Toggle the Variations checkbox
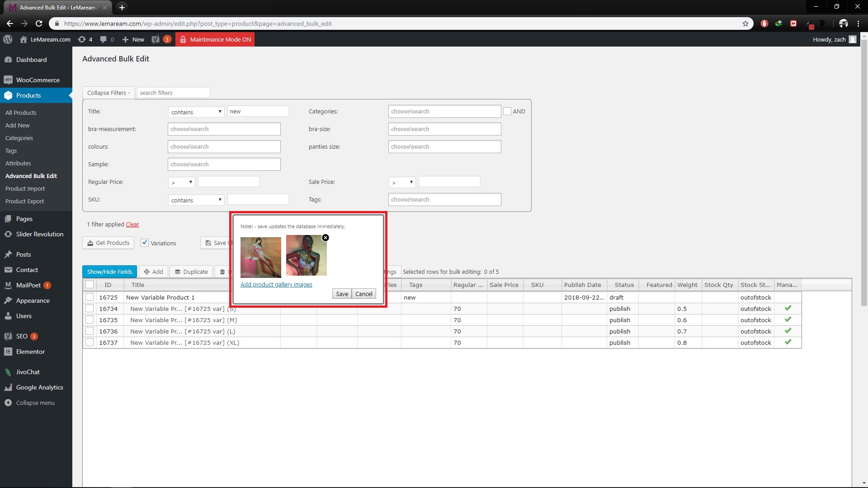The width and height of the screenshot is (868, 488). [145, 243]
